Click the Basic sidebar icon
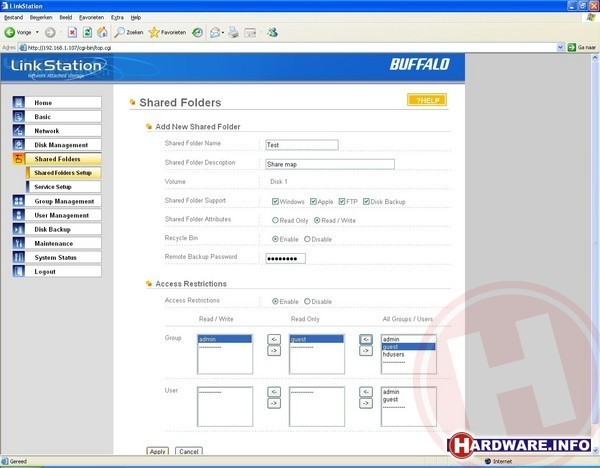This screenshot has height=468, width=600. (19, 116)
